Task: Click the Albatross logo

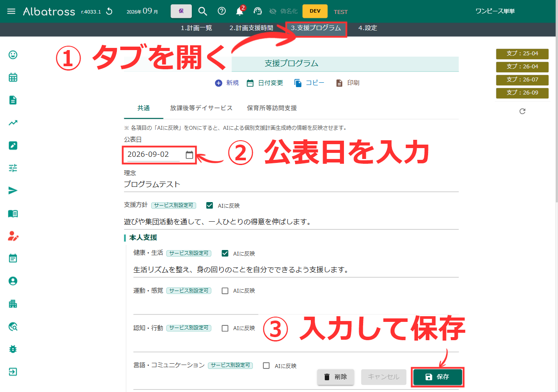Action: (x=49, y=11)
